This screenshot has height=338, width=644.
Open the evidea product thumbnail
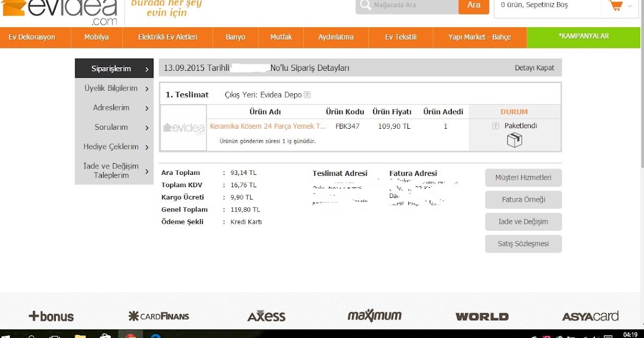tap(184, 128)
